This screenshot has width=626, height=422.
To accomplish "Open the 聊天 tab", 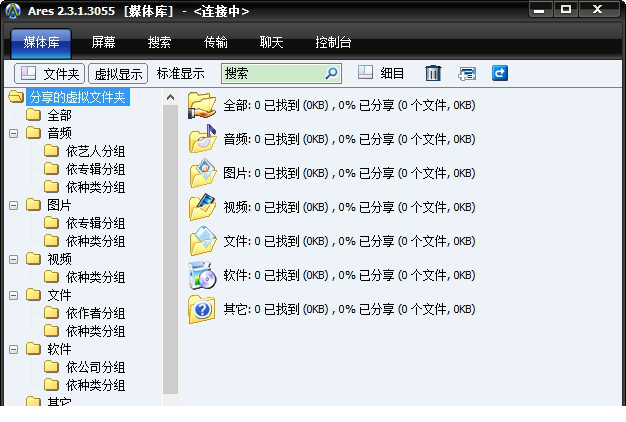I will (x=271, y=42).
